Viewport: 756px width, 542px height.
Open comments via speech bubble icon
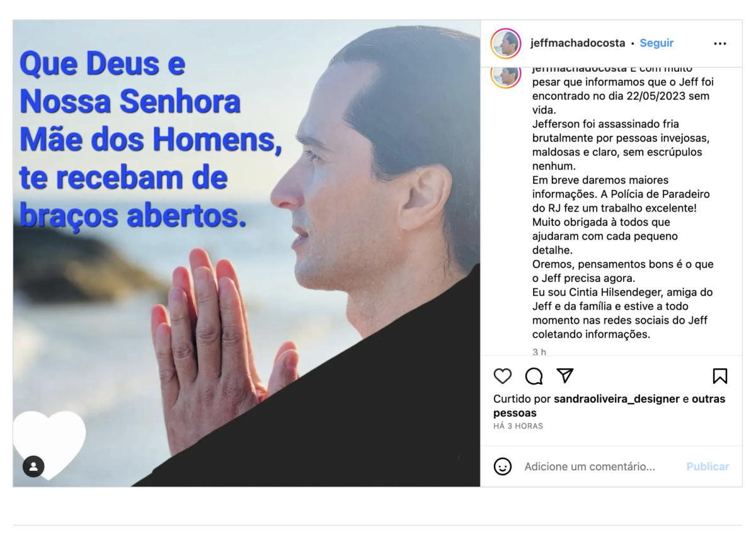(534, 376)
